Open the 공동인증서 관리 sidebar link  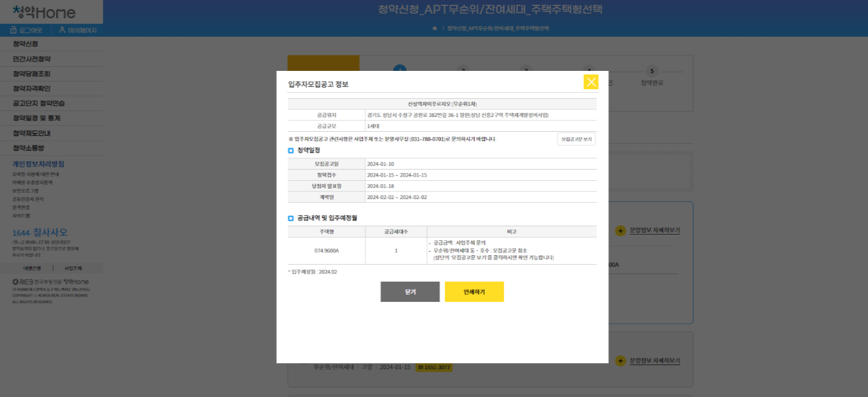coord(28,199)
